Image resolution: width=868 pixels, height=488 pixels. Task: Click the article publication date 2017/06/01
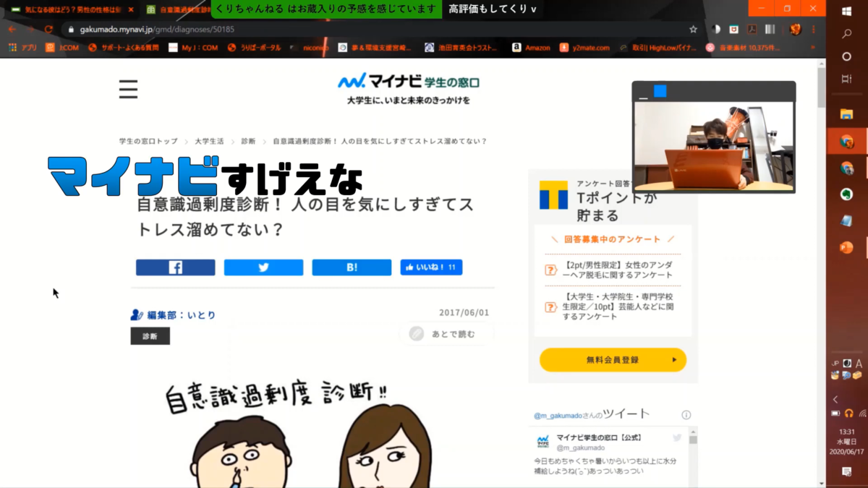(464, 313)
